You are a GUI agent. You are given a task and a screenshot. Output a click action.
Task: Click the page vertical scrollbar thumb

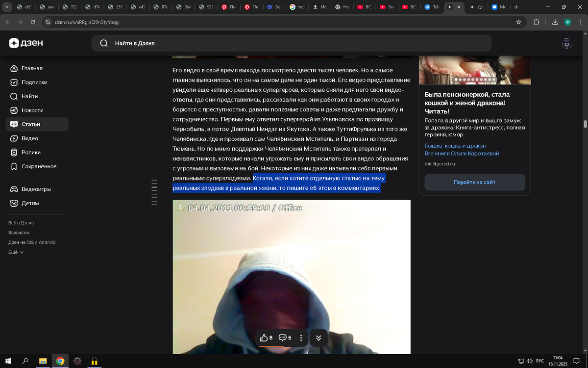coord(585,124)
